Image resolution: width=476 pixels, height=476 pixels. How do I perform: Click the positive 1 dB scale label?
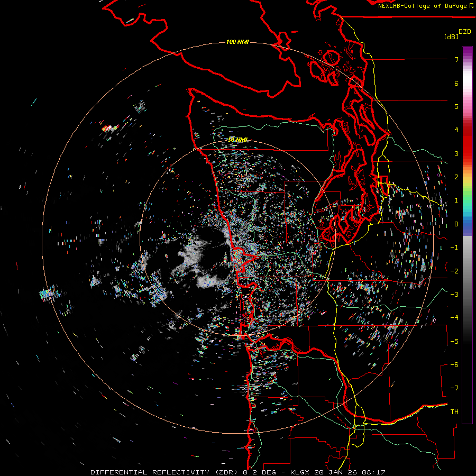456,200
